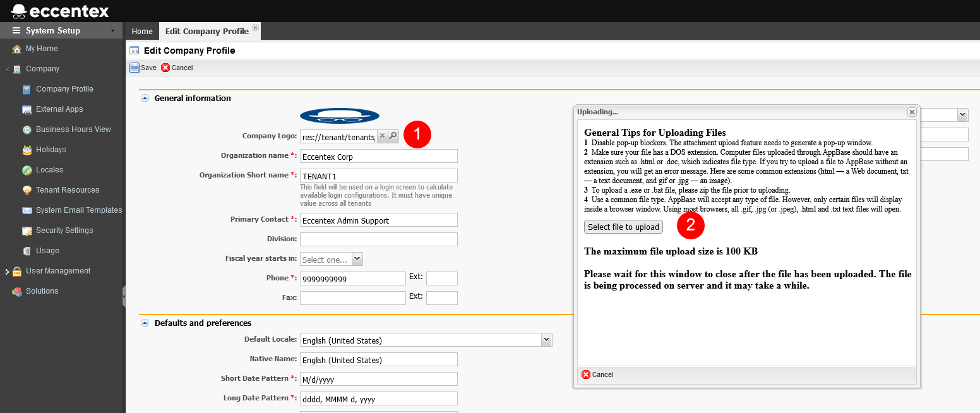Viewport: 980px width, 413px height.
Task: Open the Usage page
Action: pyautogui.click(x=47, y=251)
